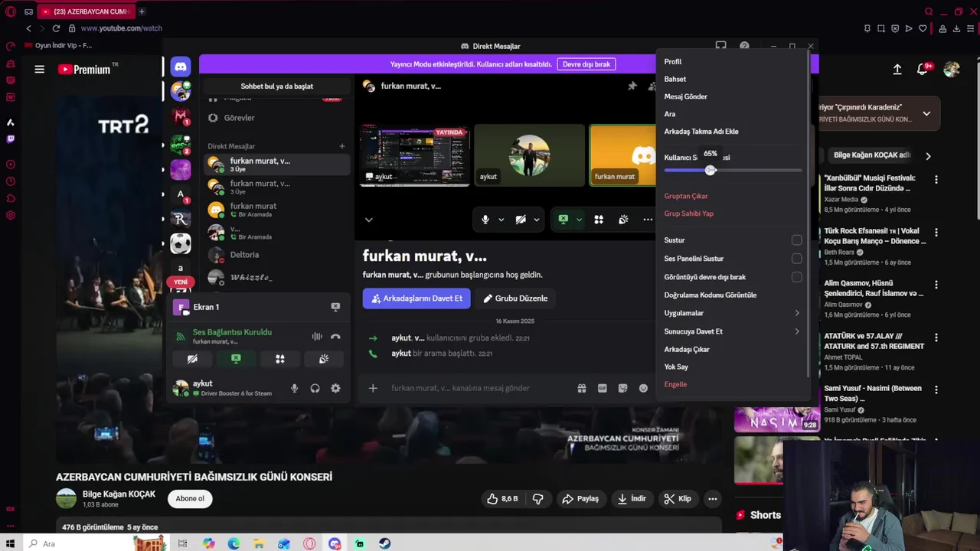Open the sticker picker

[x=623, y=388]
